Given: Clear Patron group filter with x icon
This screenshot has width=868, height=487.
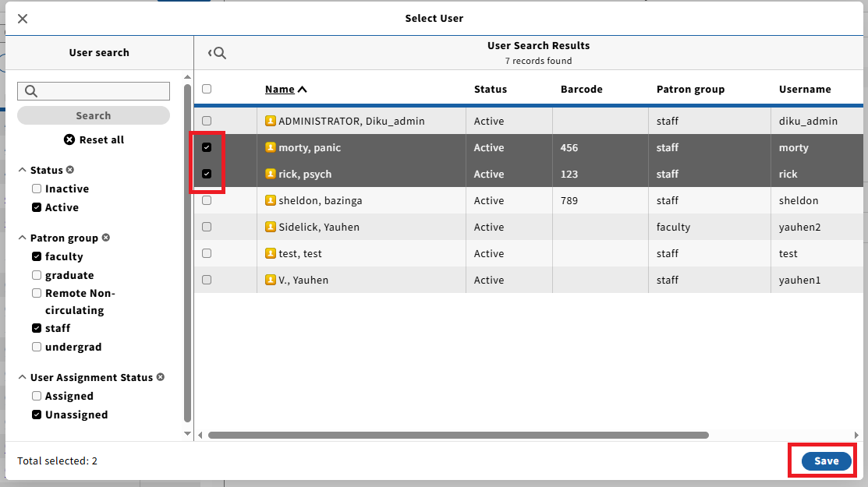Looking at the screenshot, I should (106, 237).
